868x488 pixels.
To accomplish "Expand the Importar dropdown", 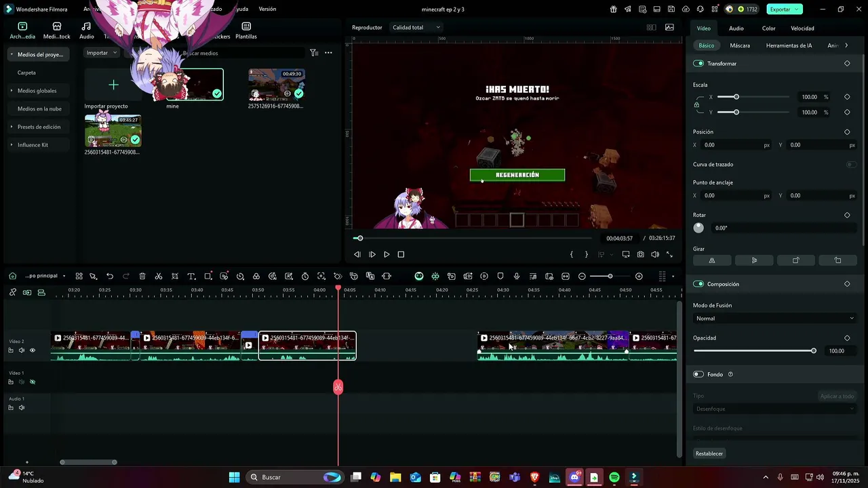I will [102, 53].
